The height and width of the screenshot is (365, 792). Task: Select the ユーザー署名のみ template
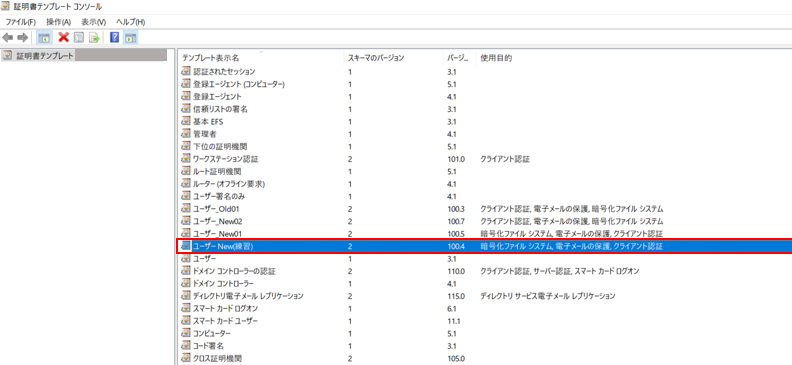220,196
